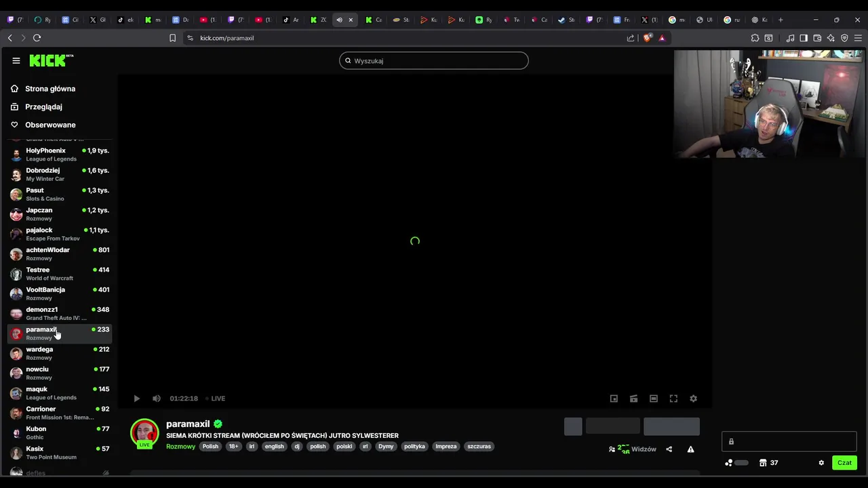Focus the Wyszukaj search field

433,60
